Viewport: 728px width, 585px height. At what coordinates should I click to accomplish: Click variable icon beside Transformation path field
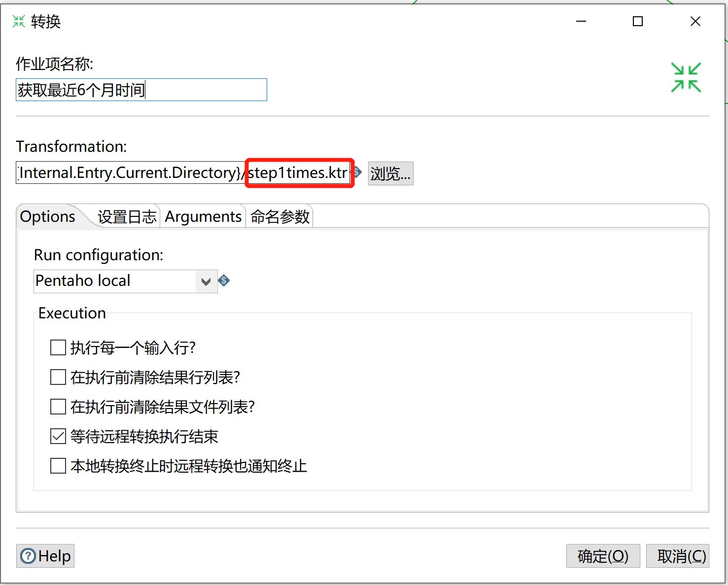coord(358,172)
